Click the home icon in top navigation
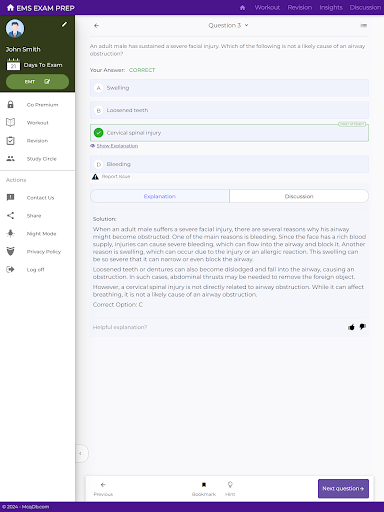 242,8
